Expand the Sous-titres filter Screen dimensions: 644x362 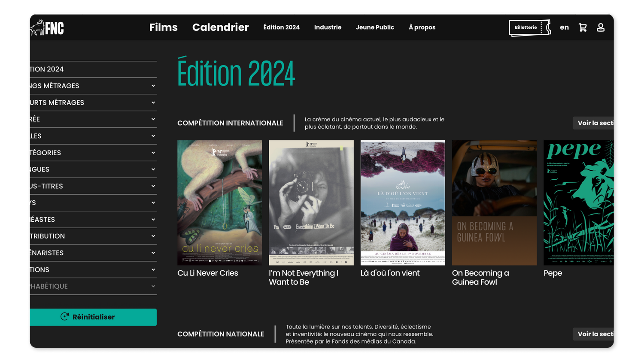(x=93, y=186)
